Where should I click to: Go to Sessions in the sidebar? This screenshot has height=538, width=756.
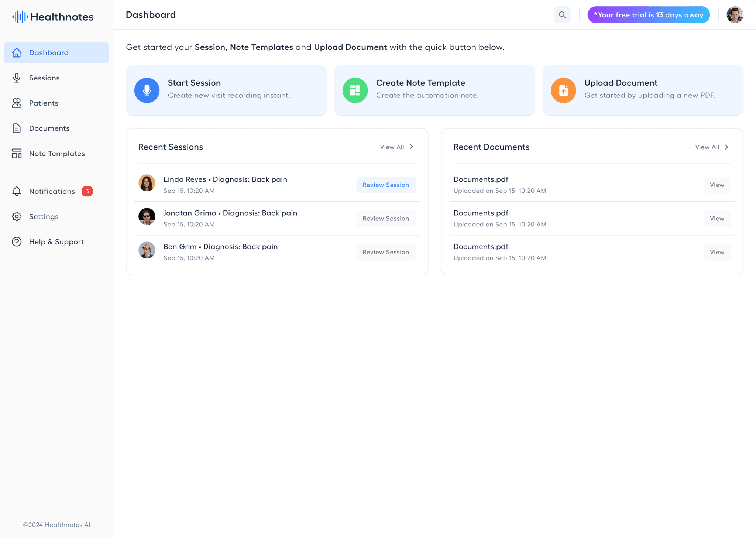[44, 78]
